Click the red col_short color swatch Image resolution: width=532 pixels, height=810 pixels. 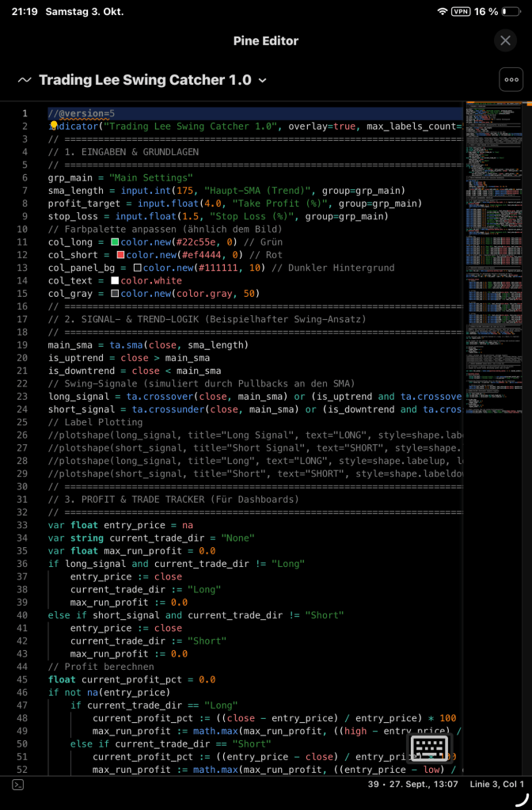[x=120, y=255]
